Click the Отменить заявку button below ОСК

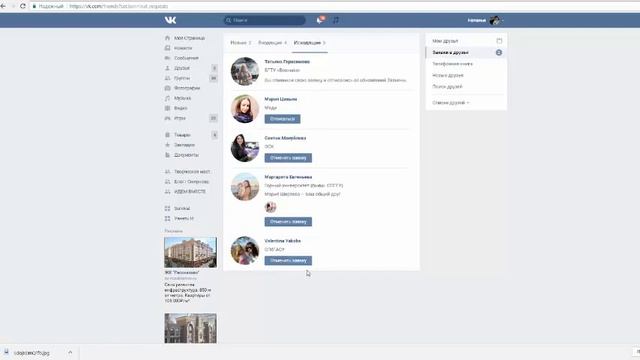(288, 158)
